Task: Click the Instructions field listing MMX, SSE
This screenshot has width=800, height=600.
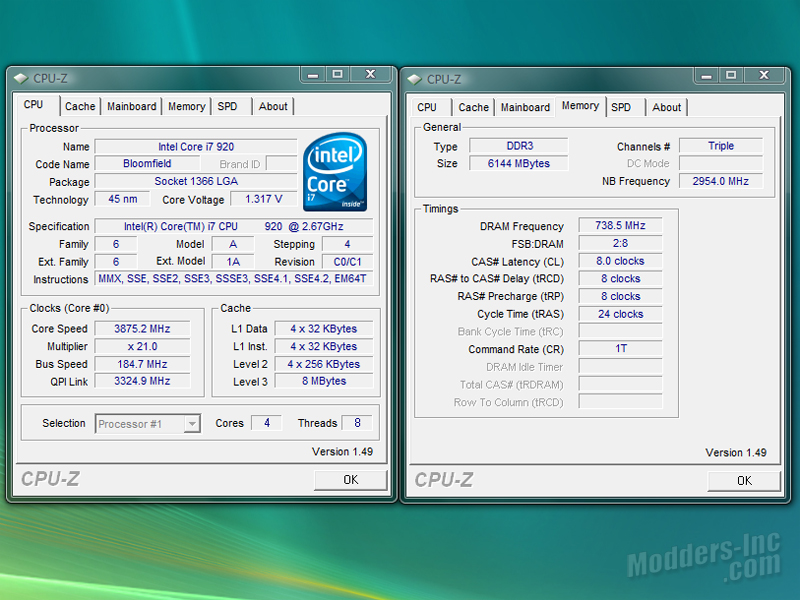Action: 234,279
